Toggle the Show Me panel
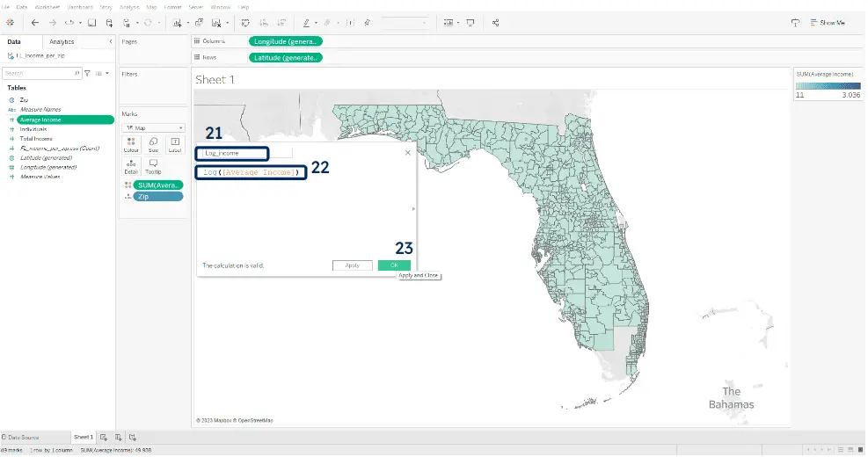This screenshot has height=457, width=868. [820, 22]
